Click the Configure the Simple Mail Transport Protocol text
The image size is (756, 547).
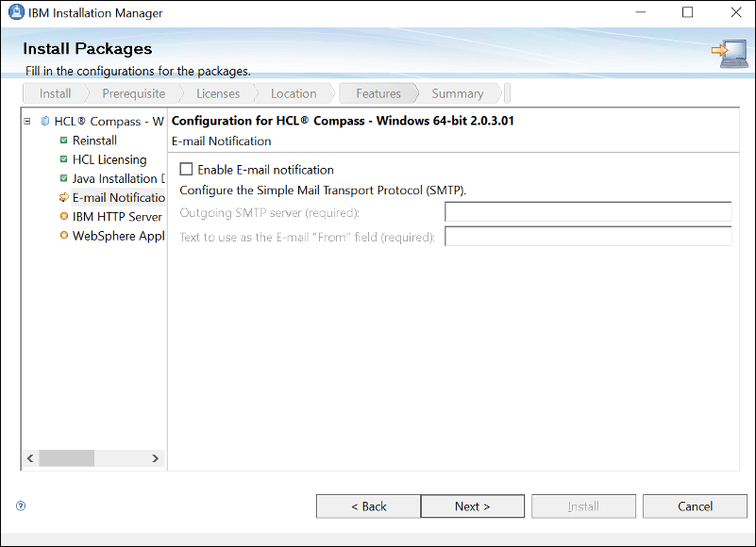click(323, 191)
